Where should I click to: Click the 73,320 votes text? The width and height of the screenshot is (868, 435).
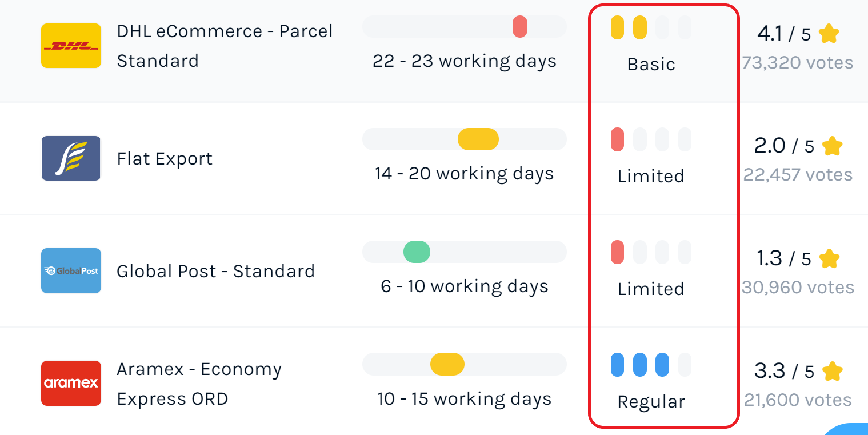click(798, 62)
